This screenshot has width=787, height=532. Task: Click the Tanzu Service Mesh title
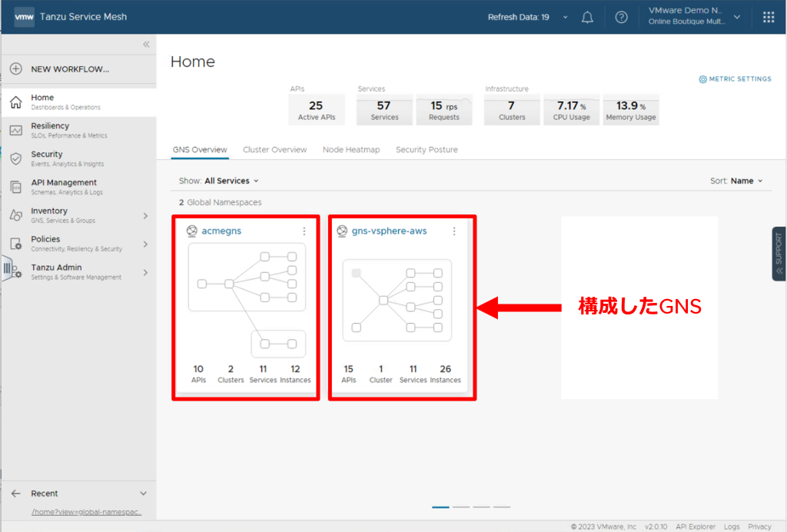click(x=83, y=17)
